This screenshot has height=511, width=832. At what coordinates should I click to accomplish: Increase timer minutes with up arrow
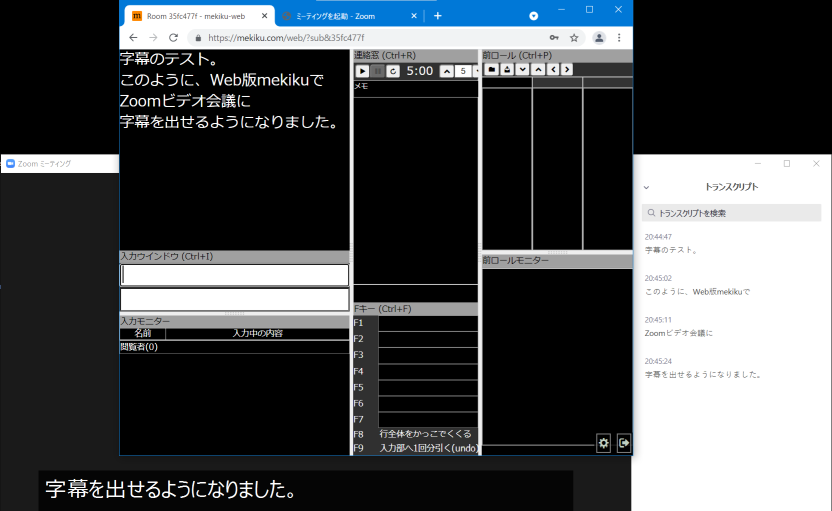447,71
